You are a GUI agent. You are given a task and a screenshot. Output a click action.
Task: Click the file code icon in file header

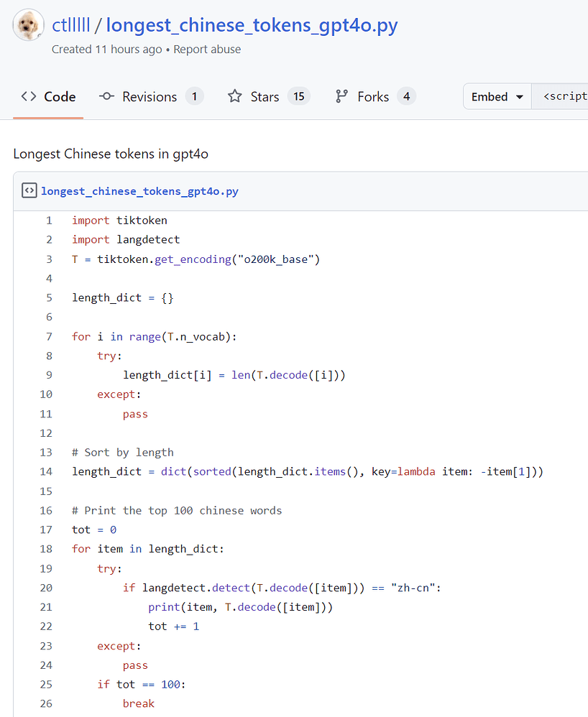(x=29, y=190)
